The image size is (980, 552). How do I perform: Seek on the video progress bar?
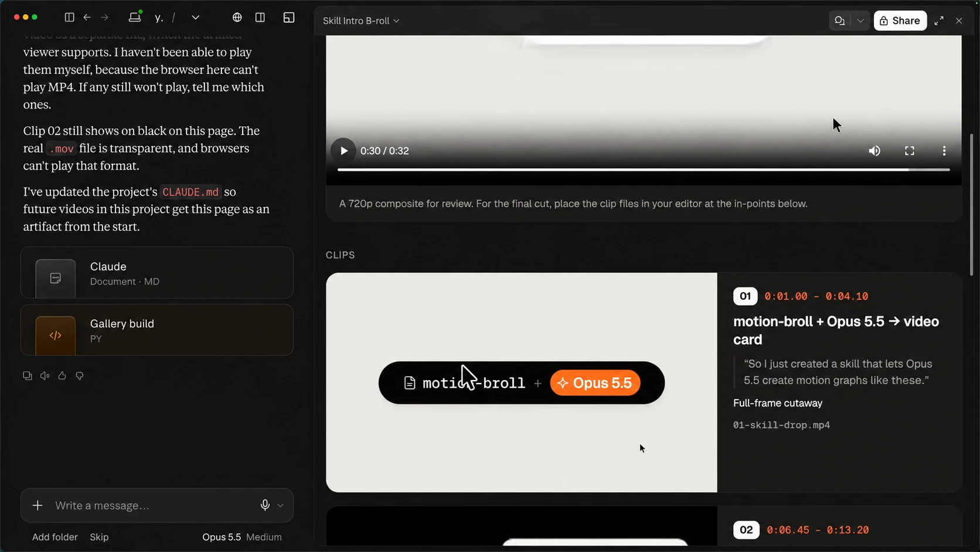[644, 170]
